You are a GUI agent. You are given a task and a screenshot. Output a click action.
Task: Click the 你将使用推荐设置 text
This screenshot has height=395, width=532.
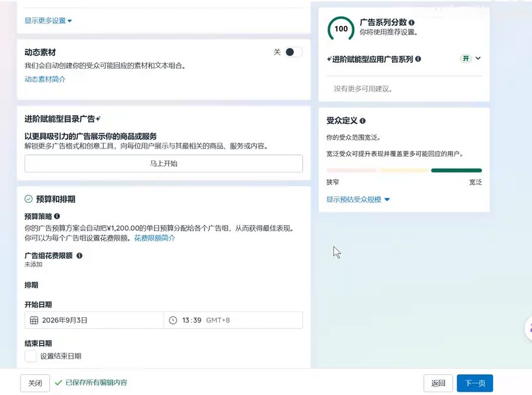click(389, 32)
